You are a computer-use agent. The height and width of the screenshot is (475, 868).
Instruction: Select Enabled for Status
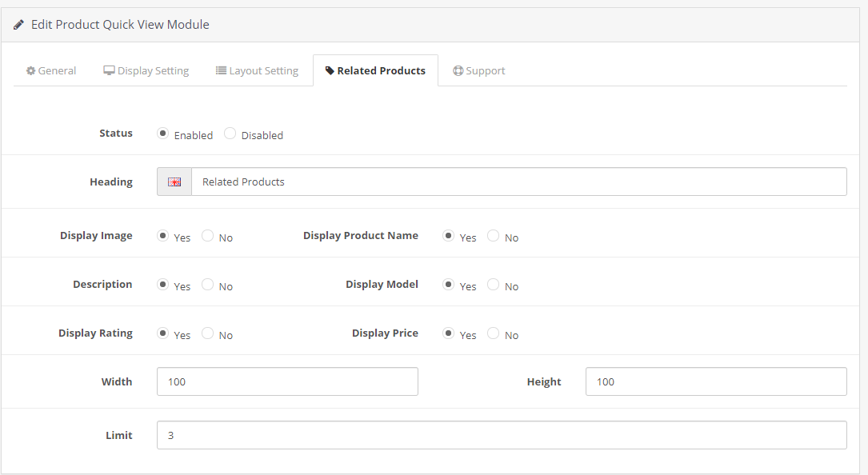[x=163, y=134]
